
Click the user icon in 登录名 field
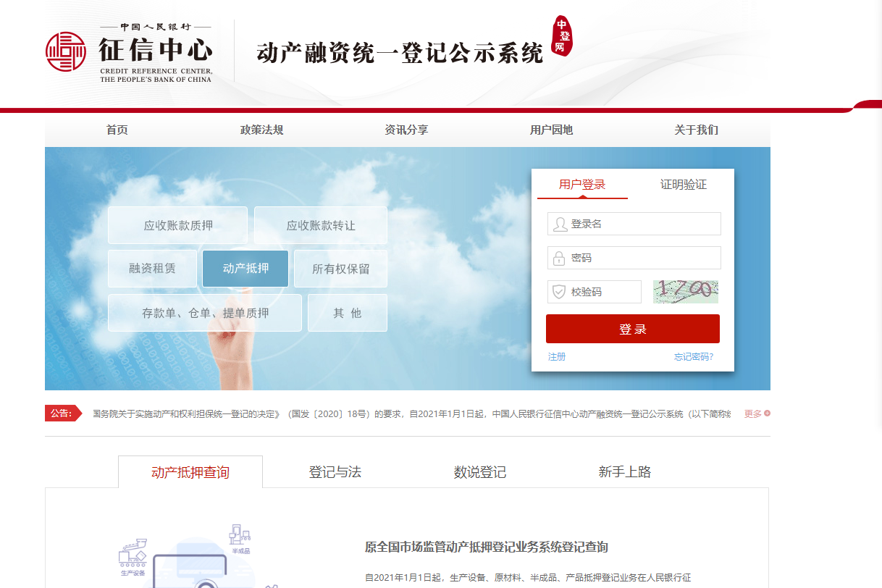[560, 224]
